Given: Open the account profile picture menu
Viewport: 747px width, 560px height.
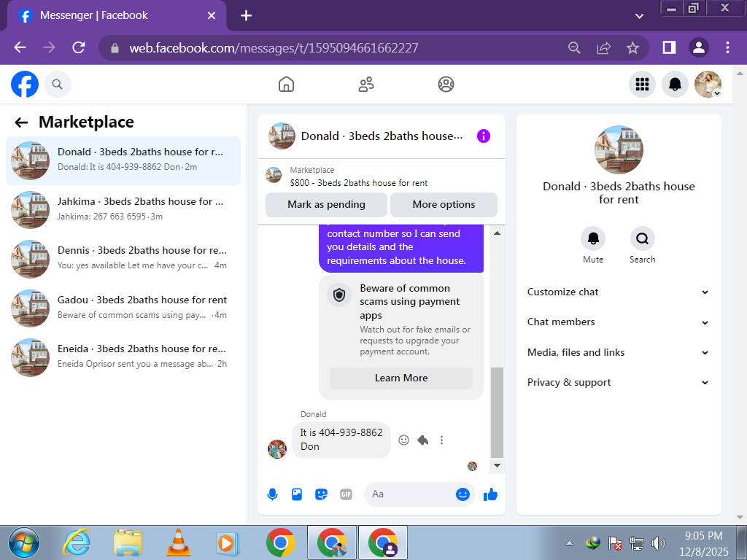Looking at the screenshot, I should (708, 85).
